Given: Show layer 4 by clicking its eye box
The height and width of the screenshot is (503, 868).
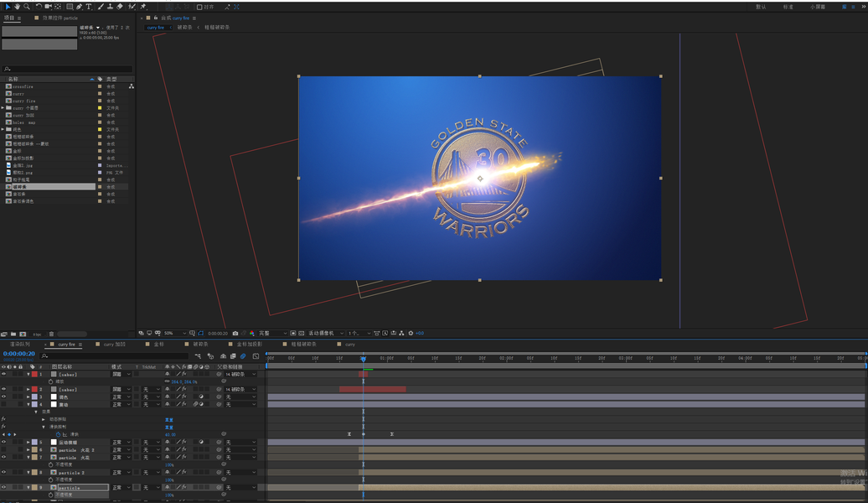Looking at the screenshot, I should pos(4,404).
